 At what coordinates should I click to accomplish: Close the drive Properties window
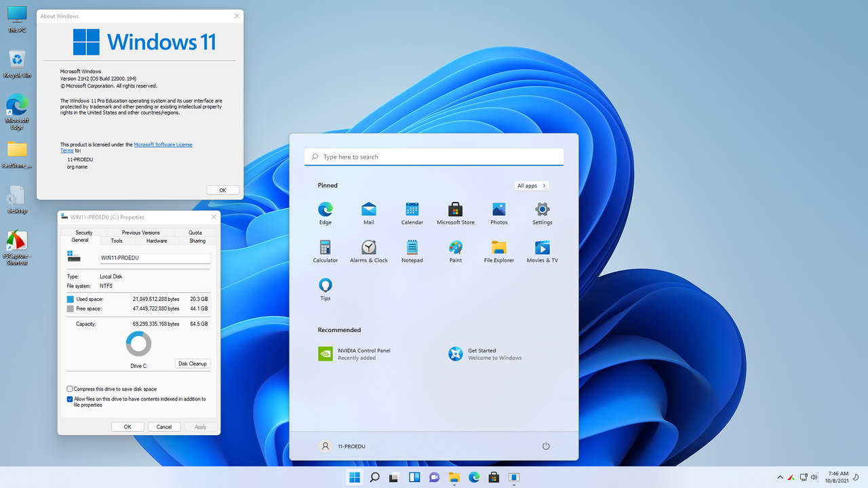(214, 217)
